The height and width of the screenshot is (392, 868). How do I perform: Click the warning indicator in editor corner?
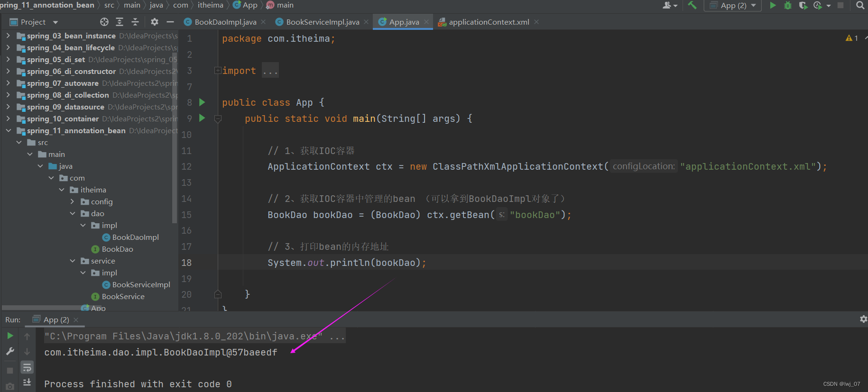pyautogui.click(x=851, y=38)
